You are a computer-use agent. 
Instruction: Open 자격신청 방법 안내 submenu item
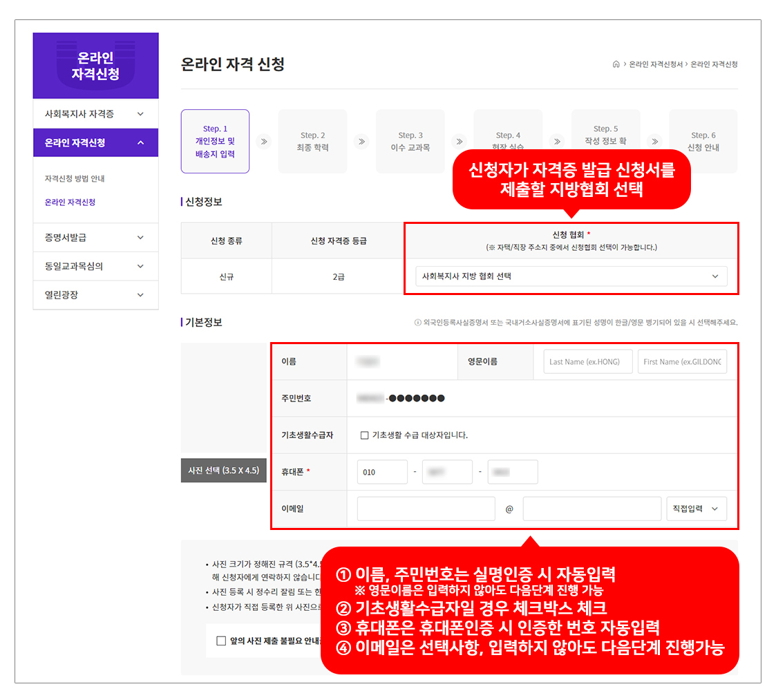pos(75,179)
